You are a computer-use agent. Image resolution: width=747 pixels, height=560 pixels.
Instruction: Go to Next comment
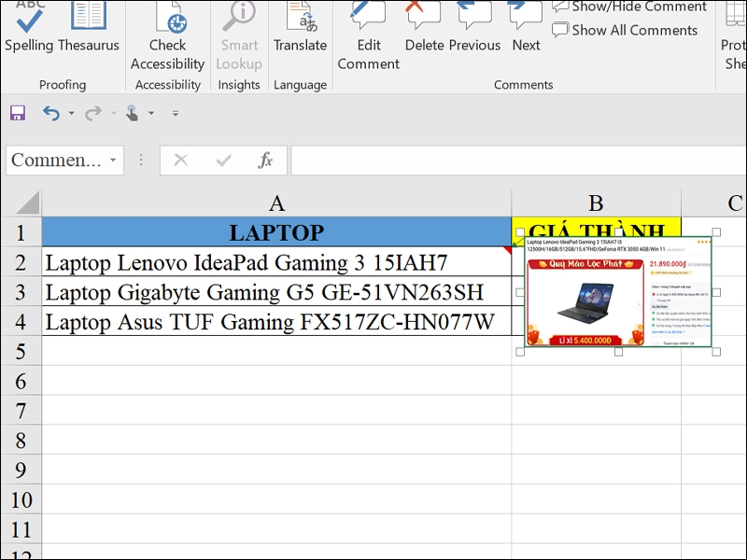click(x=526, y=28)
